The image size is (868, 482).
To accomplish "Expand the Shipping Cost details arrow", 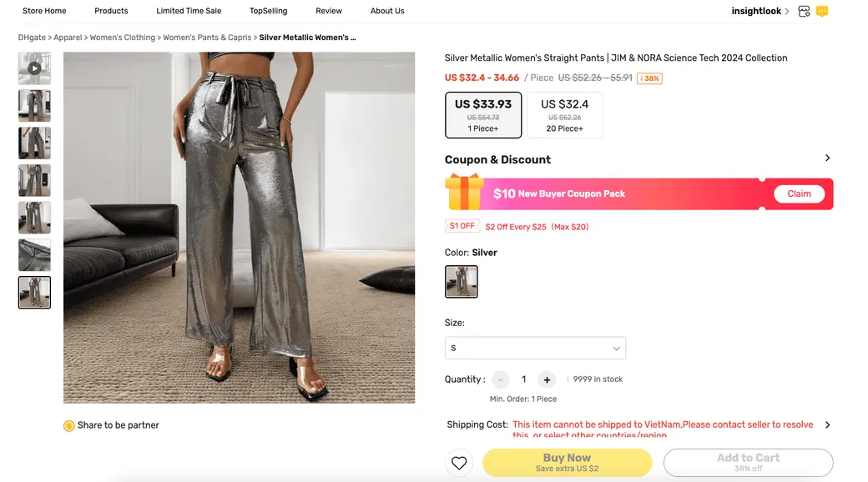I will coord(828,425).
